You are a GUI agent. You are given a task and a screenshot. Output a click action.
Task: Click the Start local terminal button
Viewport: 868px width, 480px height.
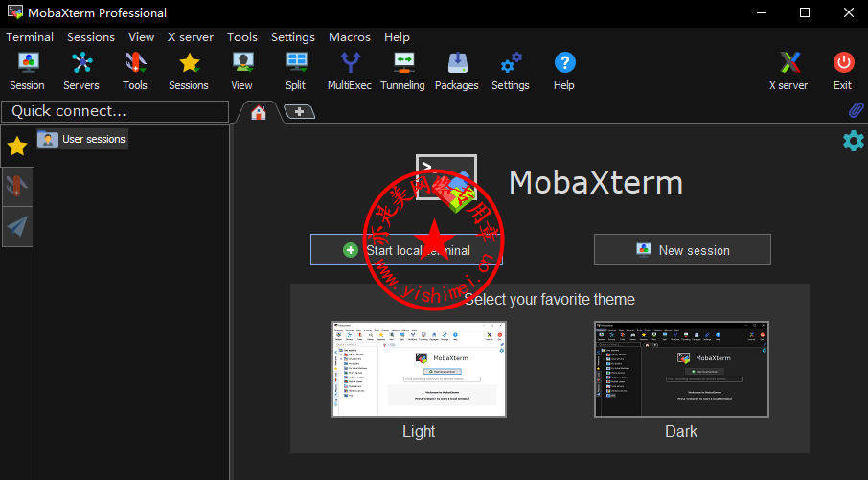[406, 250]
